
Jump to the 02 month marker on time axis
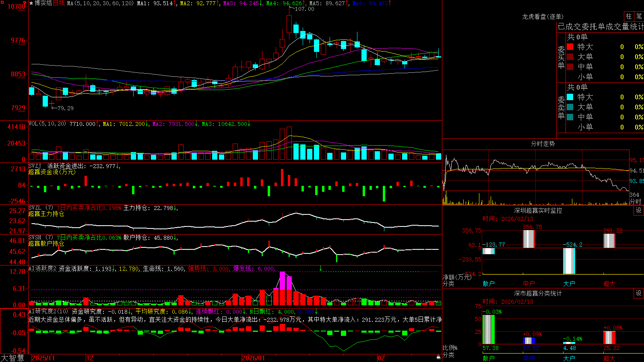[x=381, y=358]
